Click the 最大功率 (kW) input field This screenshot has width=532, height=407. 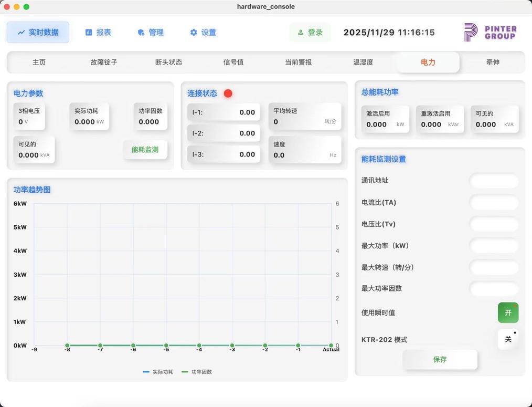(494, 245)
